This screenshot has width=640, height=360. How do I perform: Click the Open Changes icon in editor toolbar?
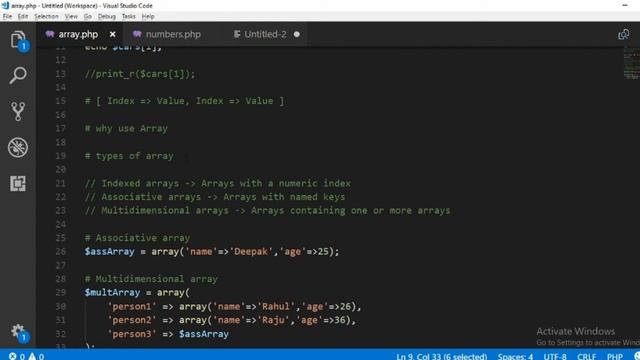(x=623, y=34)
